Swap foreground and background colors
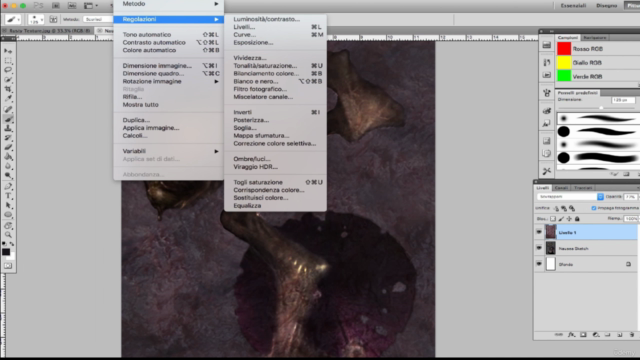This screenshot has height=360, width=640. [x=12, y=244]
